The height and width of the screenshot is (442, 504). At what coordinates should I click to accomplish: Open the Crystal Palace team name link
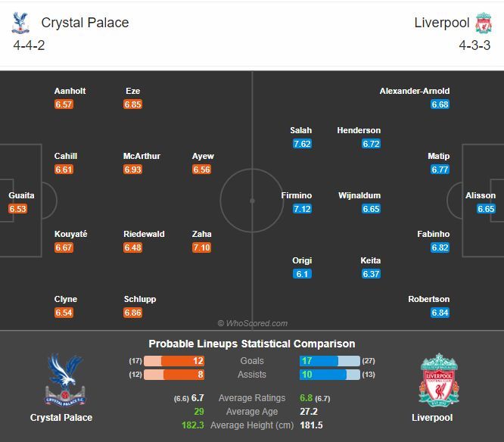85,23
